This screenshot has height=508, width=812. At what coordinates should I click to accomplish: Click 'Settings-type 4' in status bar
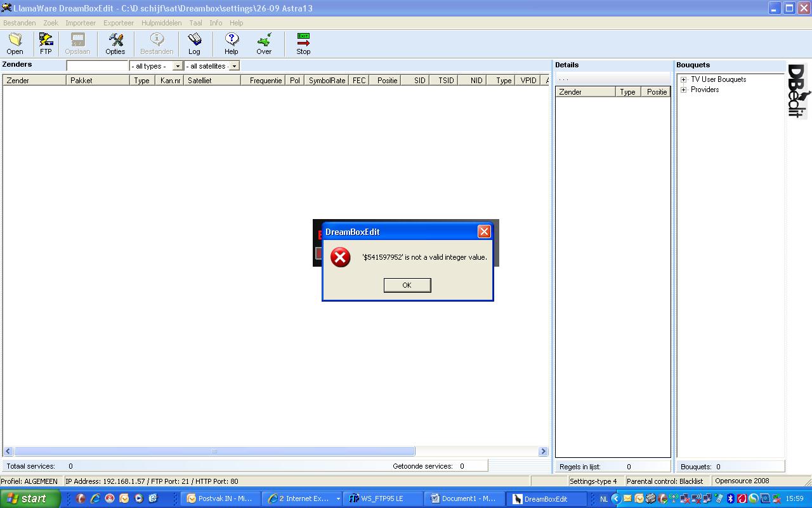(593, 481)
